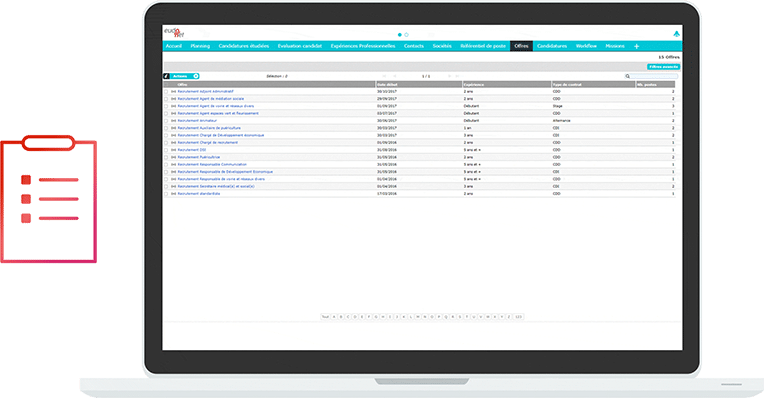The width and height of the screenshot is (764, 398).
Task: Open the detail icon for Recrutement DSI row
Action: pyautogui.click(x=173, y=150)
